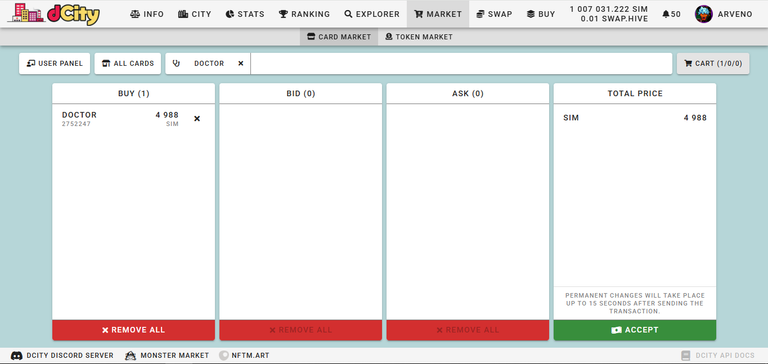Click the card filter search field
Screen dimensions: 768x364
coord(461,64)
